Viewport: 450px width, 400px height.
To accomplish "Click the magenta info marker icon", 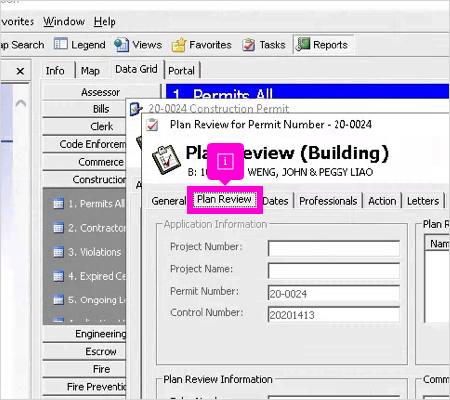I will click(225, 161).
